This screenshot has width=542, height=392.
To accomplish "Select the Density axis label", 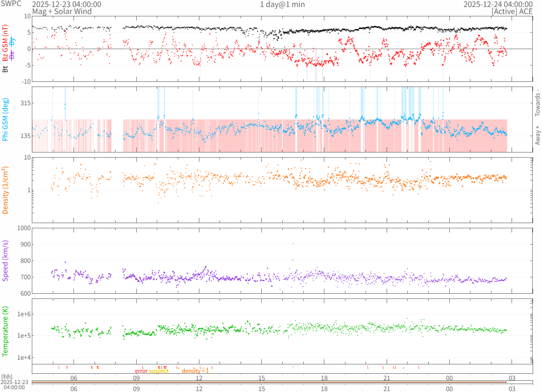I will pyautogui.click(x=6, y=190).
